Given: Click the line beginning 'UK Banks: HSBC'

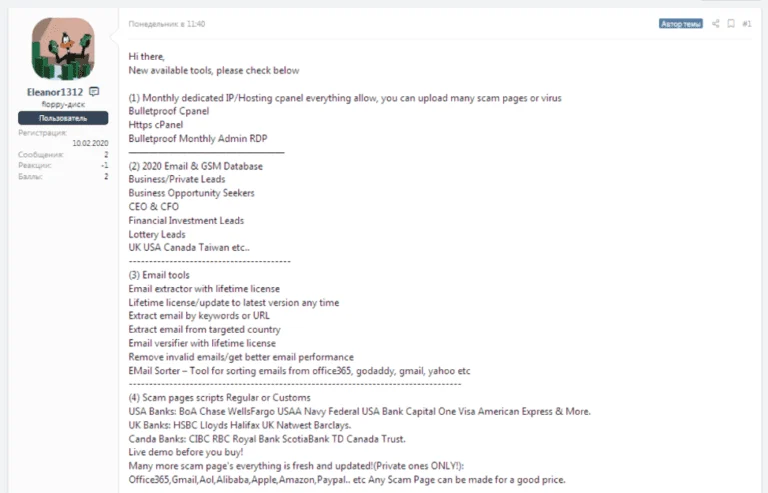Looking at the screenshot, I should 240,425.
